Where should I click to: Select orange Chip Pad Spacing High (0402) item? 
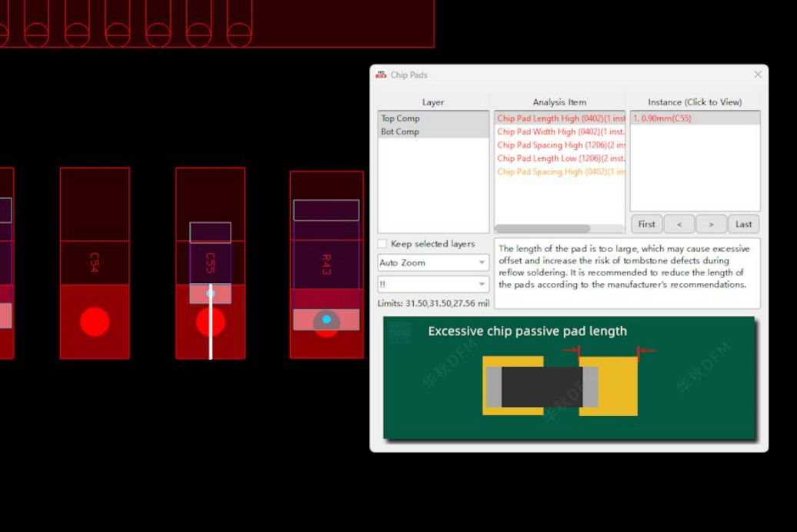tap(559, 171)
